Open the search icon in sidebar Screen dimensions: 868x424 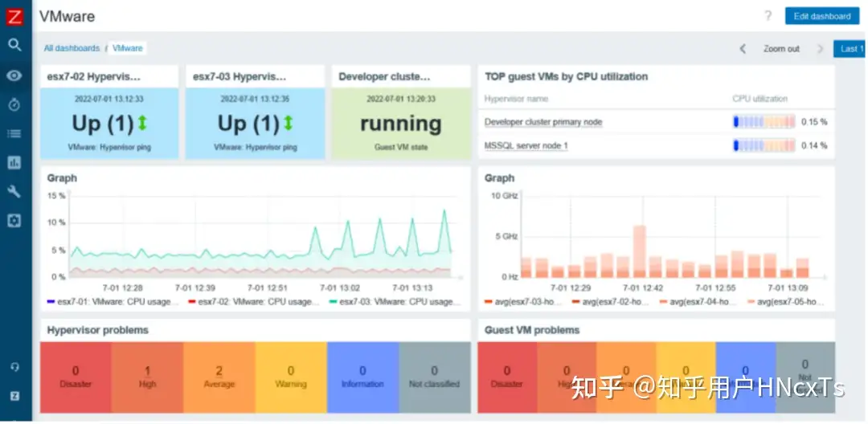tap(14, 45)
